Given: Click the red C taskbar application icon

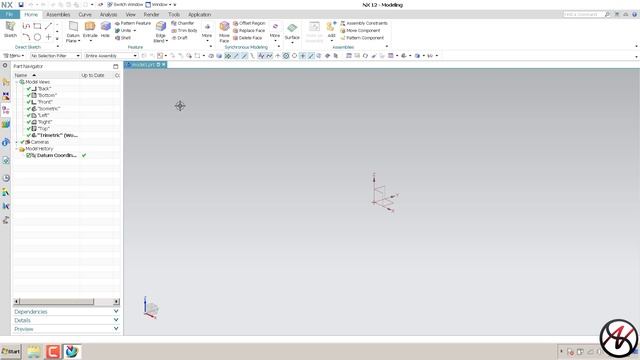Looking at the screenshot, I should 53,351.
